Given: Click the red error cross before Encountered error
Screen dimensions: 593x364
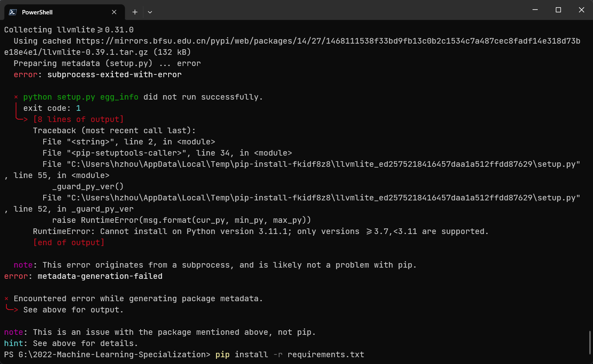Looking at the screenshot, I should coord(6,298).
